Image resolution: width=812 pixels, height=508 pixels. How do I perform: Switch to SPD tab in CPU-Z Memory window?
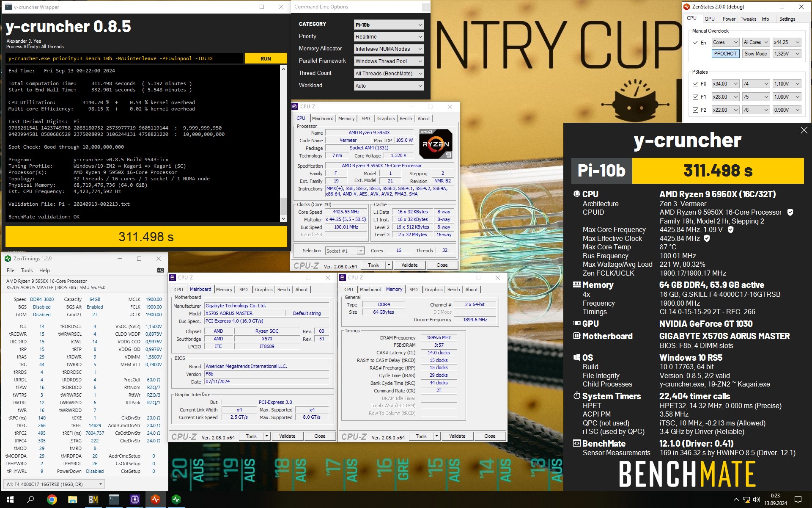[x=414, y=290]
